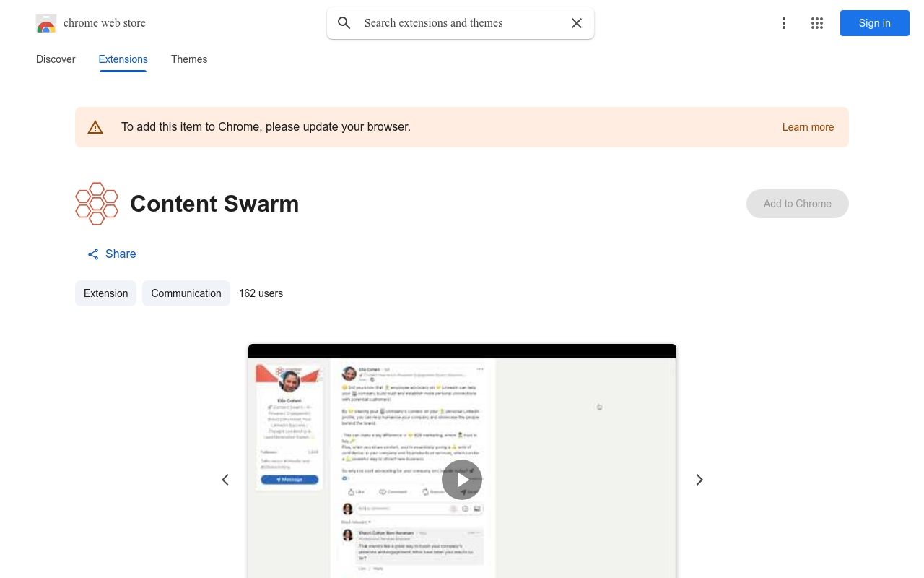Open the Communication category chip
The width and height of the screenshot is (924, 578).
click(186, 293)
